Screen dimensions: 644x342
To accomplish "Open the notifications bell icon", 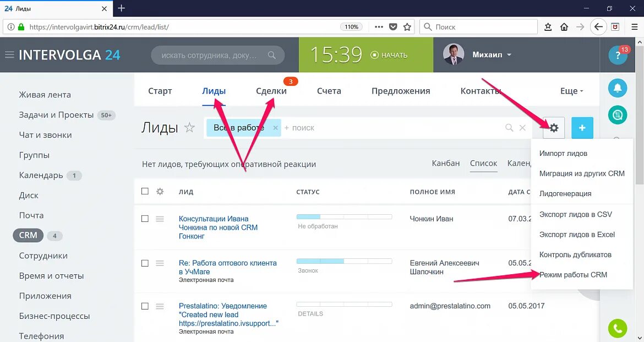I will pos(617,88).
